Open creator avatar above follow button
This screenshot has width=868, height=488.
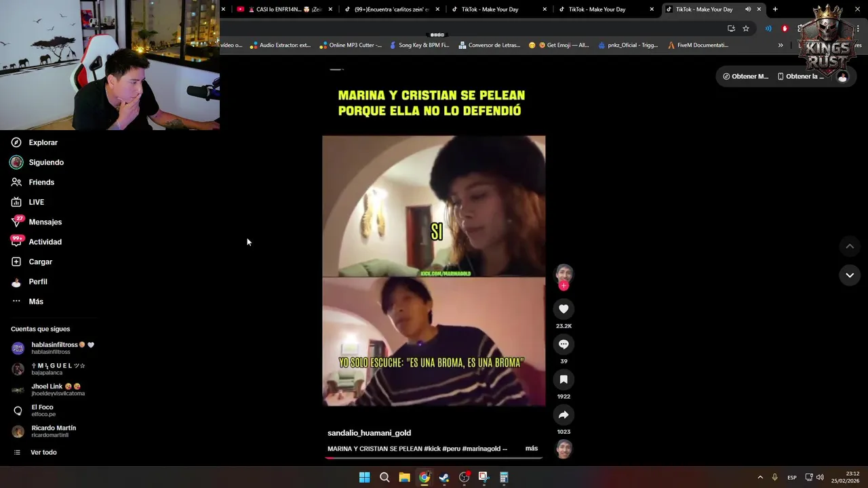(x=564, y=273)
